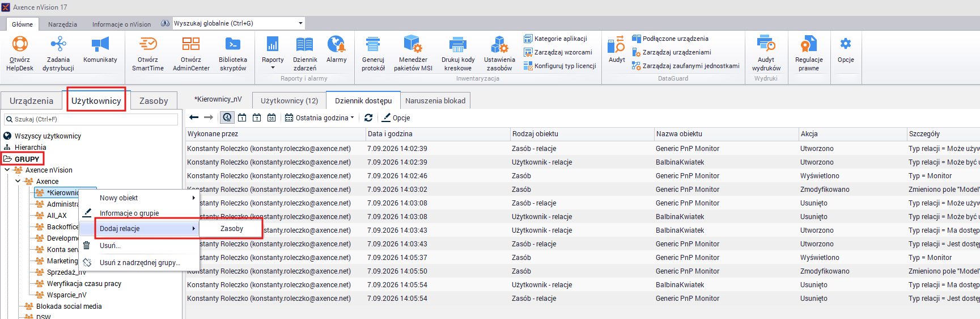The image size is (980, 319).
Task: Open Kategorie aplikacji
Action: [555, 39]
